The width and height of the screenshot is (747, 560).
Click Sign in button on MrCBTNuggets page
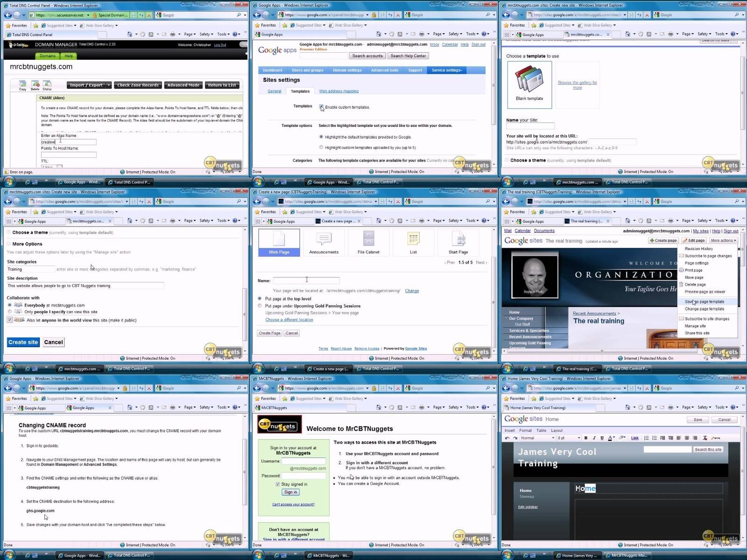coord(290,492)
